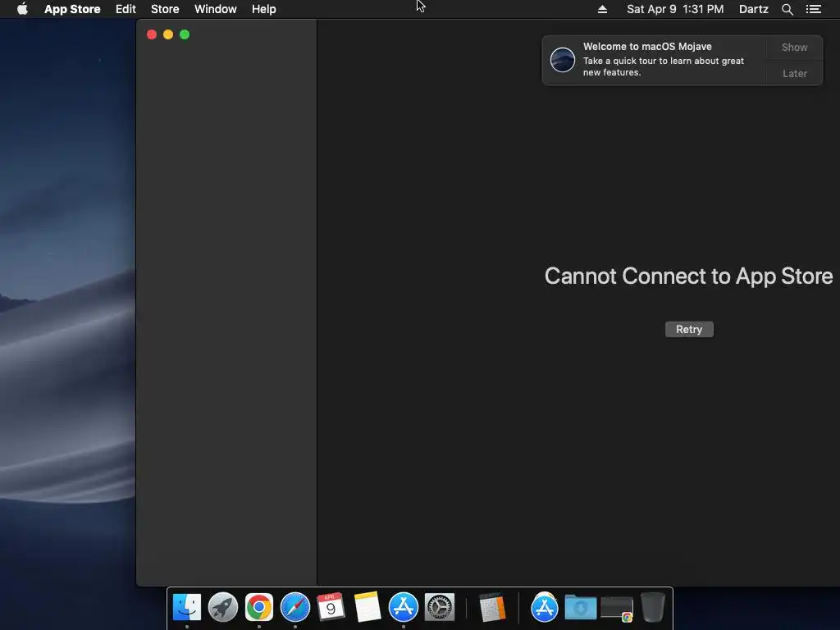The height and width of the screenshot is (630, 840).
Task: Open the Edit menu
Action: point(126,9)
